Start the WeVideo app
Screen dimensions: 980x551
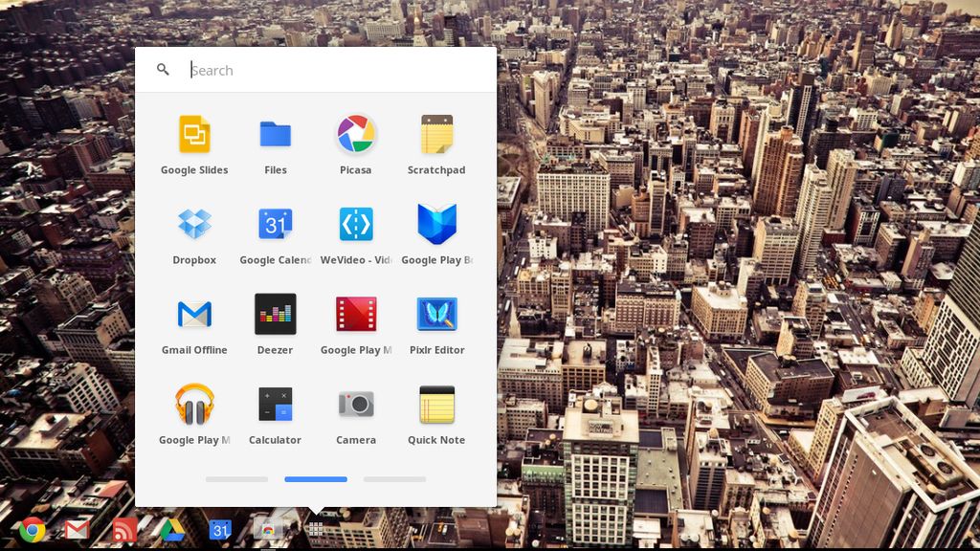point(356,225)
